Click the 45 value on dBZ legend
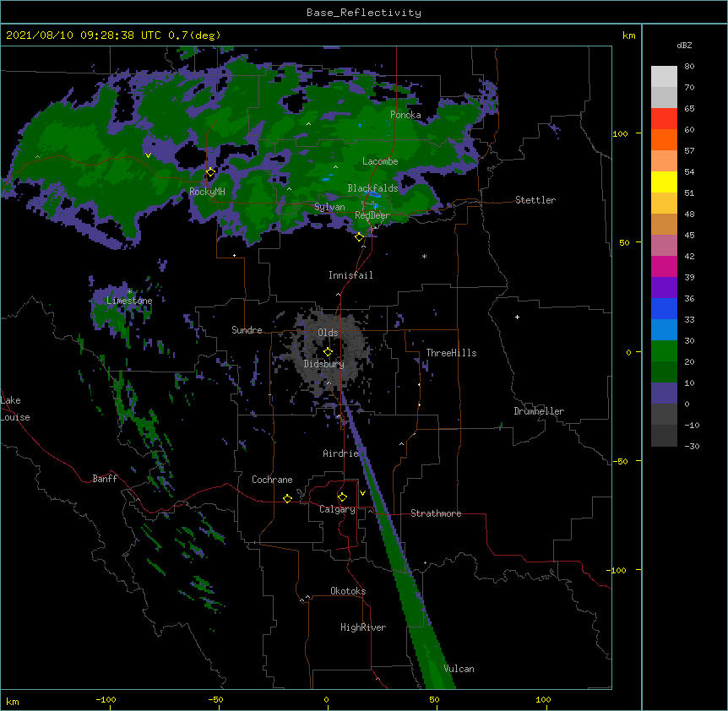728x711 pixels. (x=689, y=236)
